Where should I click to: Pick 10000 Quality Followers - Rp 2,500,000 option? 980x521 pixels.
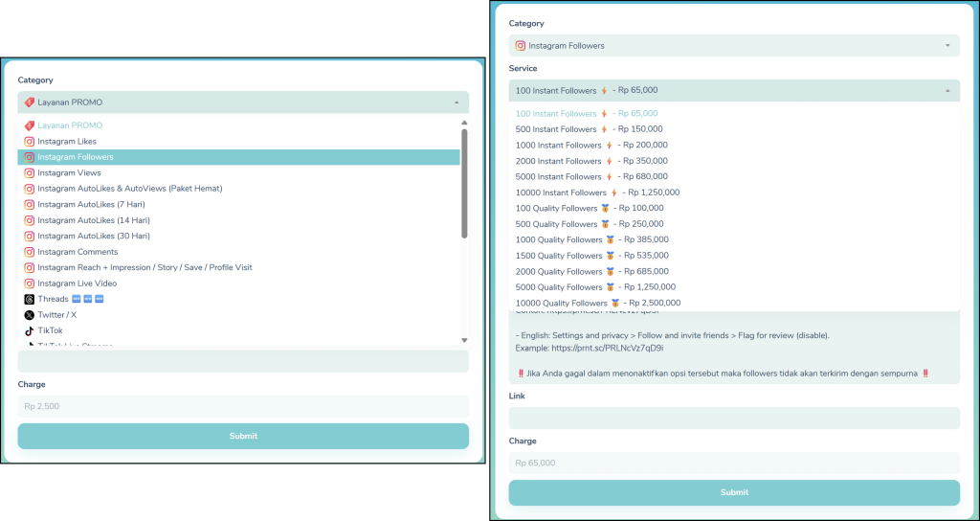(x=594, y=304)
